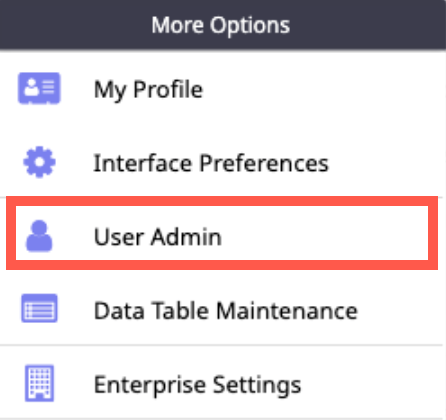Click the User Admin text label
This screenshot has height=420, width=446.
(x=158, y=237)
